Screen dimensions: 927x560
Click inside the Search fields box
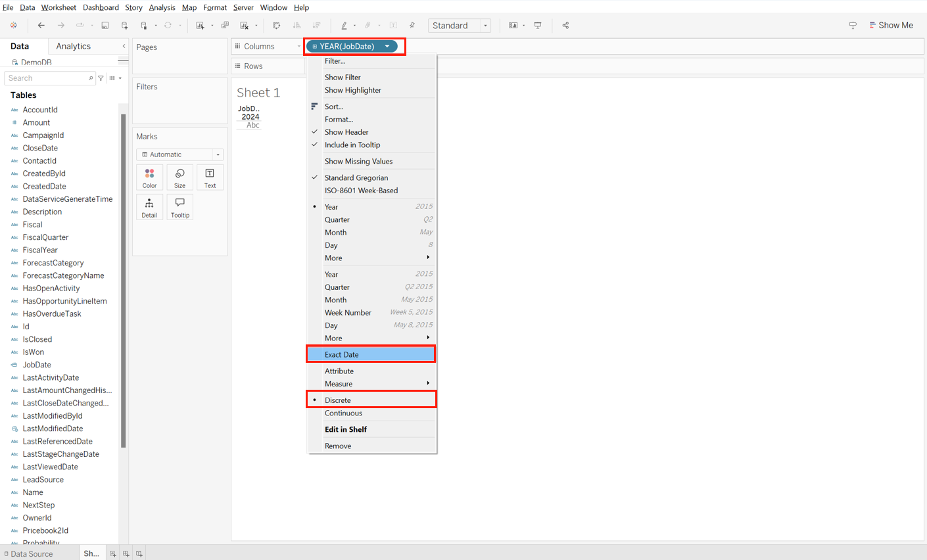47,78
